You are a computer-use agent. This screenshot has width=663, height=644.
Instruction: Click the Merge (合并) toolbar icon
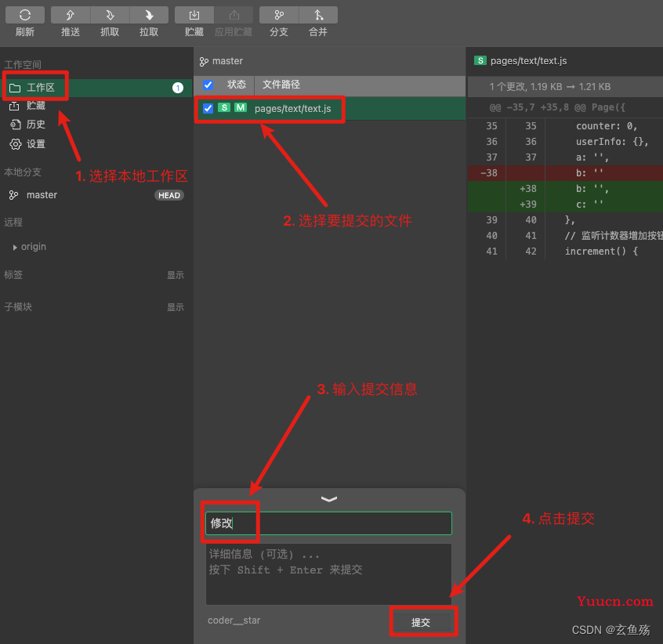(x=318, y=15)
